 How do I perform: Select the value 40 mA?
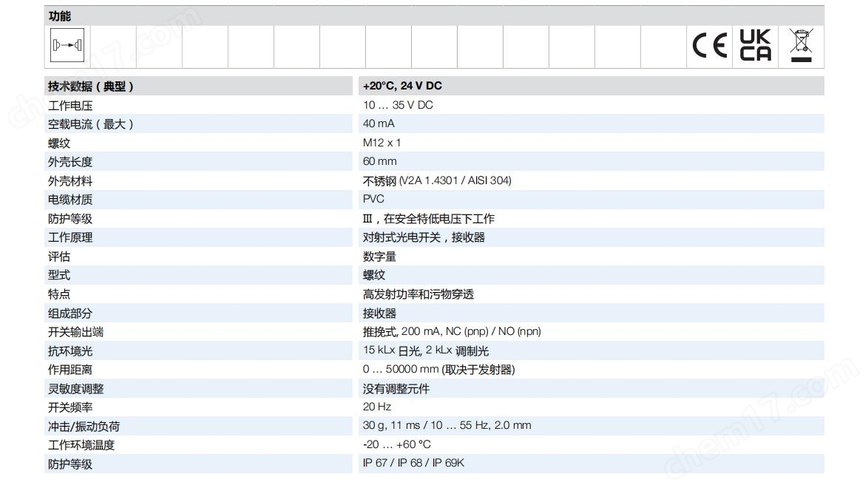[379, 123]
